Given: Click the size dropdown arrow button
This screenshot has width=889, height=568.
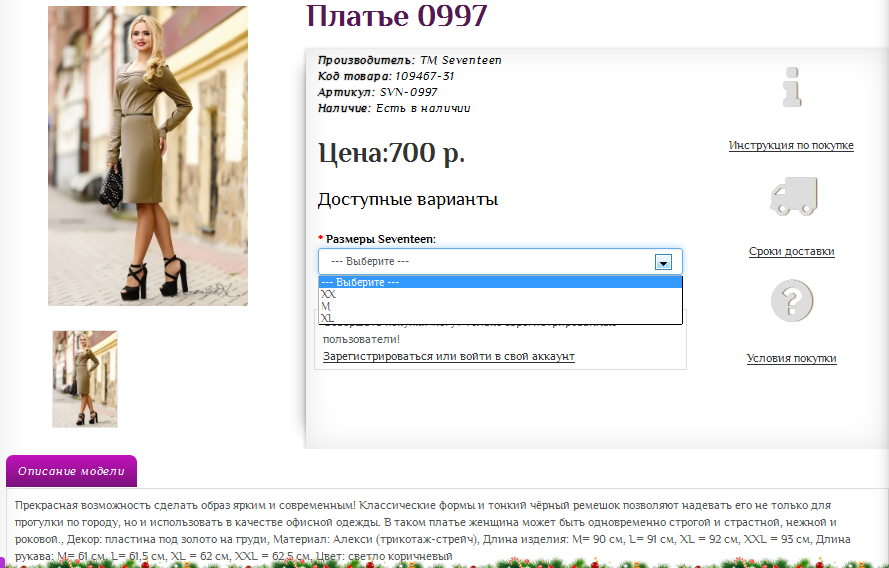Looking at the screenshot, I should (663, 262).
